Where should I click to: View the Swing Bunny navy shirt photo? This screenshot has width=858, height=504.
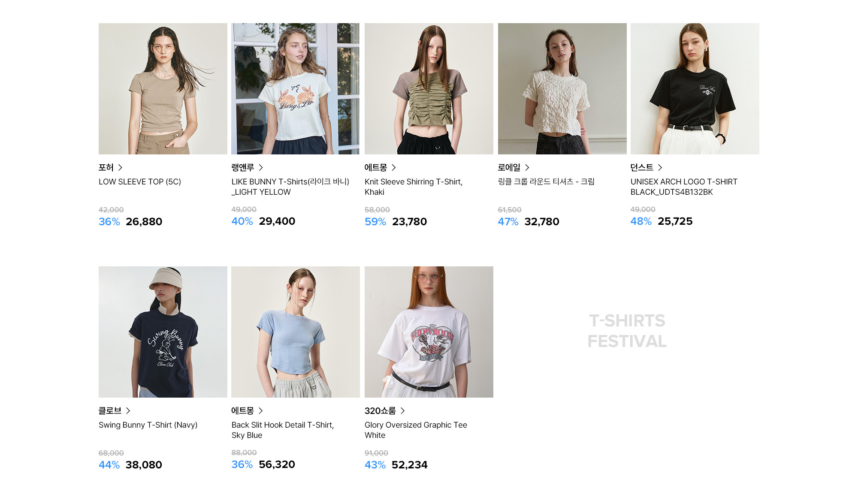click(x=163, y=332)
